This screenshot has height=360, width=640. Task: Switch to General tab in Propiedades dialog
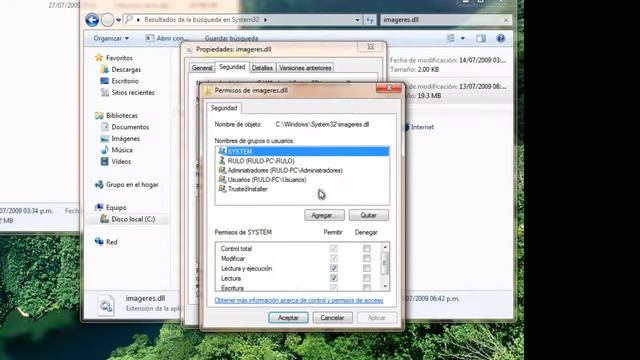tap(202, 68)
